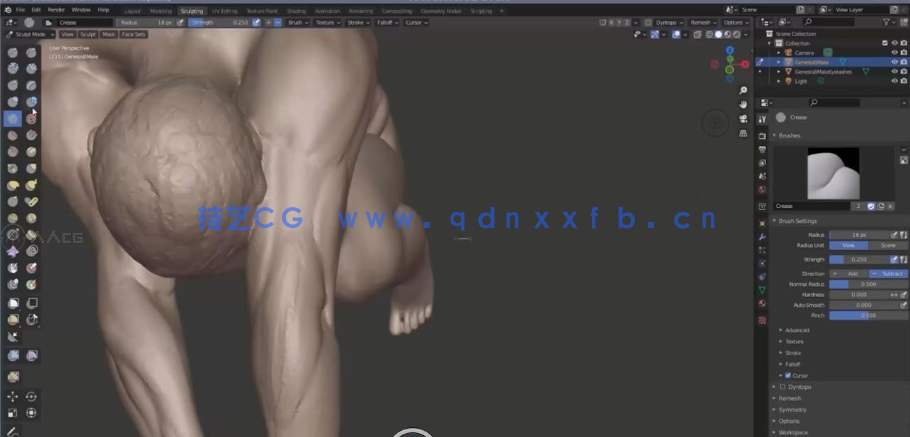Select the Inflate brush tool
This screenshot has width=910, height=437.
pos(13,102)
